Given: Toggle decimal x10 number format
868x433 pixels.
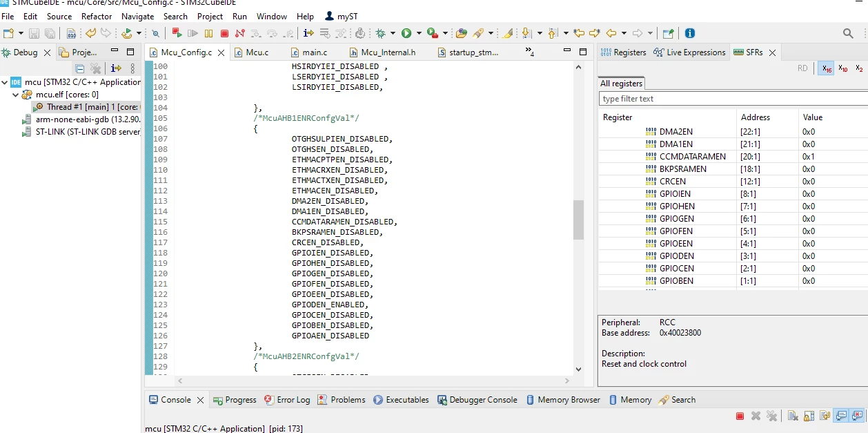Looking at the screenshot, I should (843, 68).
